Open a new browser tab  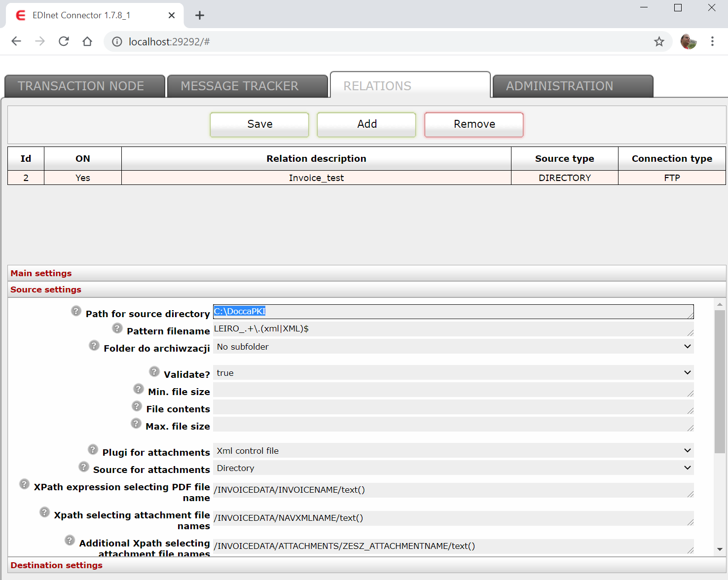(x=199, y=15)
